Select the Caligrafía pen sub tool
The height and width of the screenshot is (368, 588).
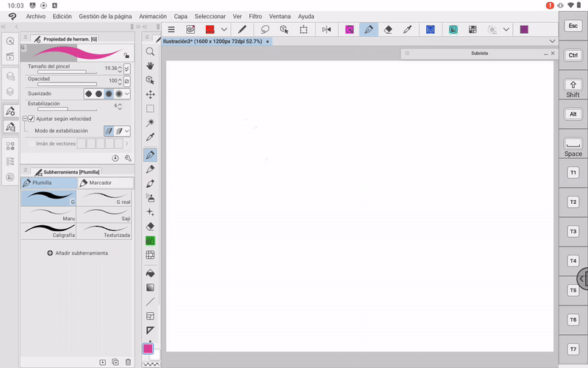coord(48,230)
